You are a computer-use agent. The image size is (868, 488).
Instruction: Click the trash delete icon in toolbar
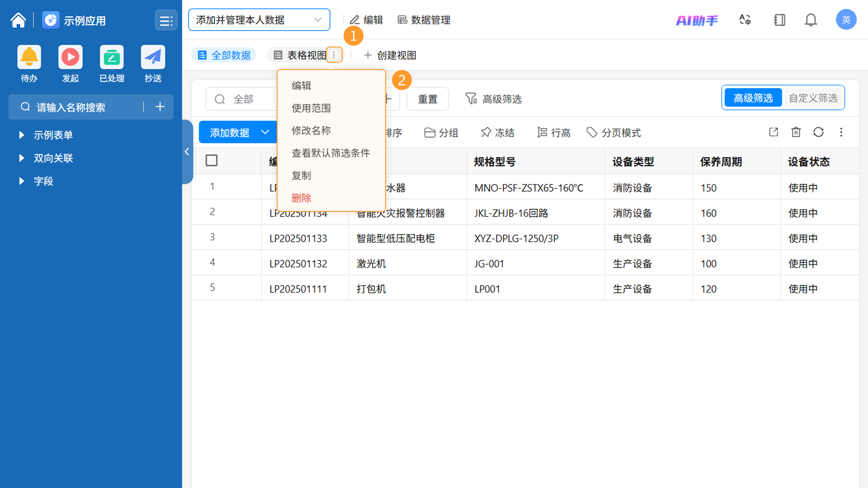click(796, 132)
